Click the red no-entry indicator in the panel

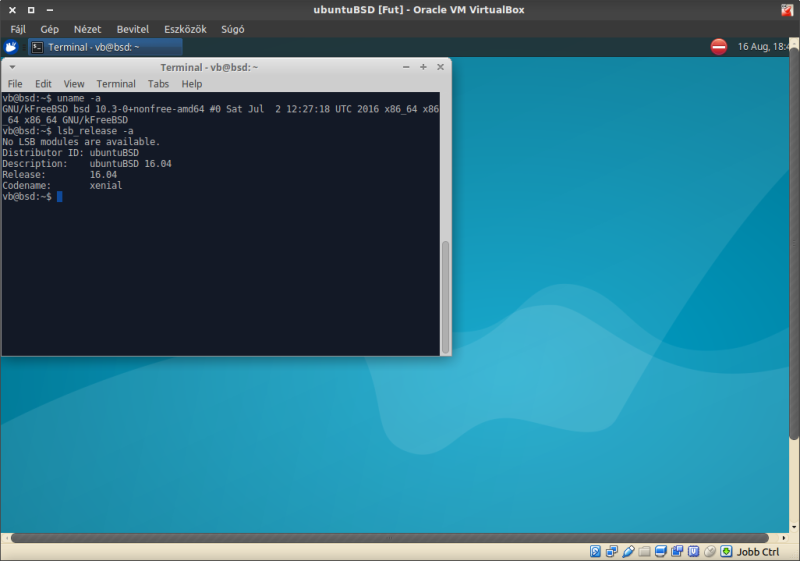718,47
